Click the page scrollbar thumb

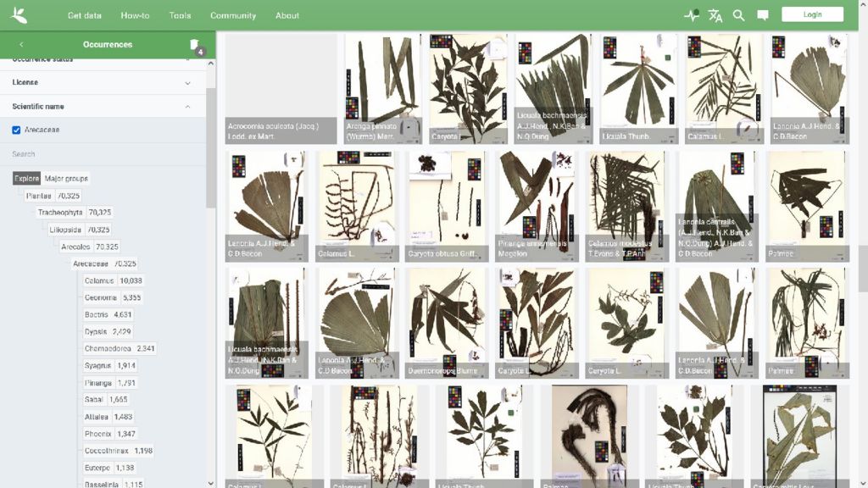pos(863,269)
